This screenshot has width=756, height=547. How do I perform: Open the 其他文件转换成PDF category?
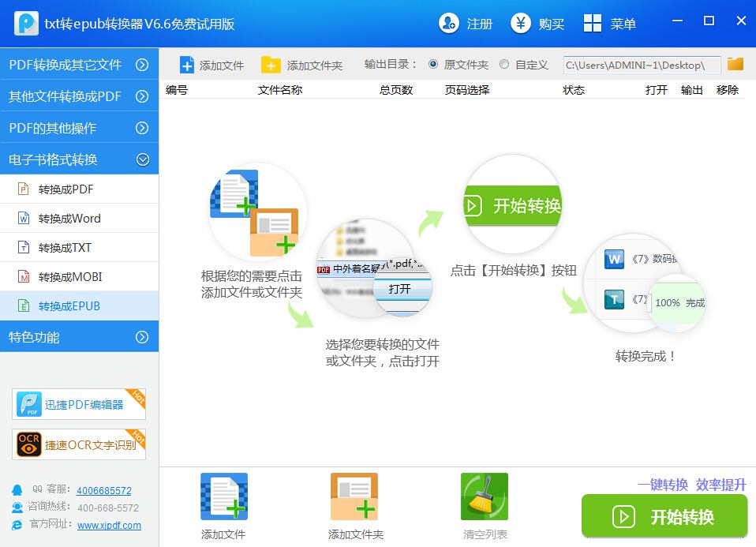click(79, 96)
